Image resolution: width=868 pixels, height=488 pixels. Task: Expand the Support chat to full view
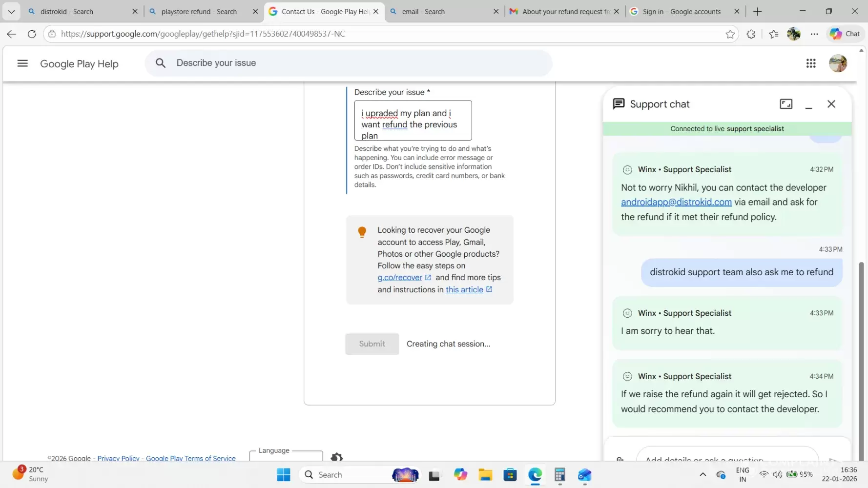tap(786, 104)
